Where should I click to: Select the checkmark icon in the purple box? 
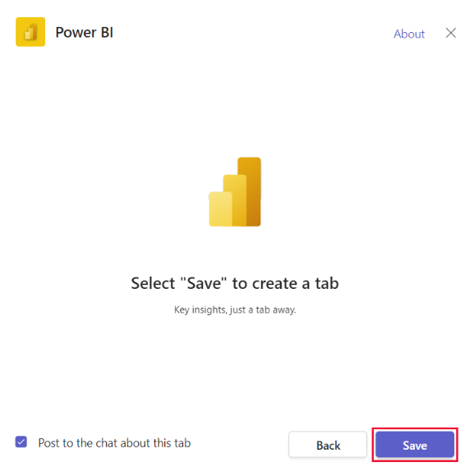click(x=21, y=442)
